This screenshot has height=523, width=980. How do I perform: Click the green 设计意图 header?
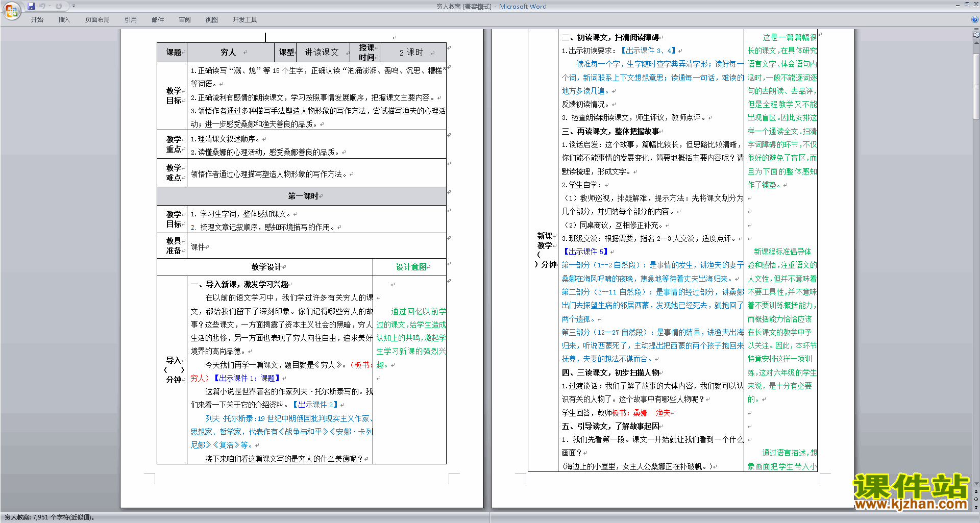[410, 267]
